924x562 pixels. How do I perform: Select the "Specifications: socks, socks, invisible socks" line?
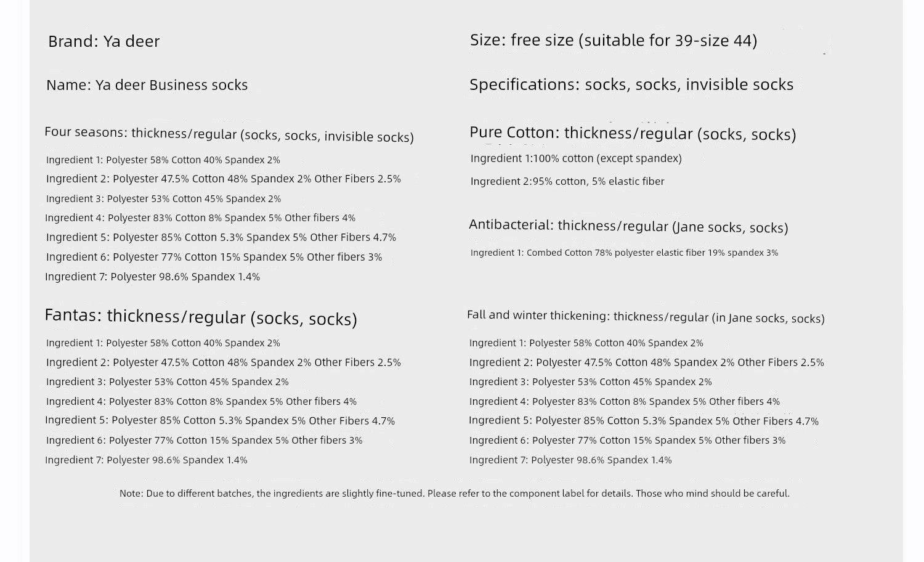[x=631, y=84]
